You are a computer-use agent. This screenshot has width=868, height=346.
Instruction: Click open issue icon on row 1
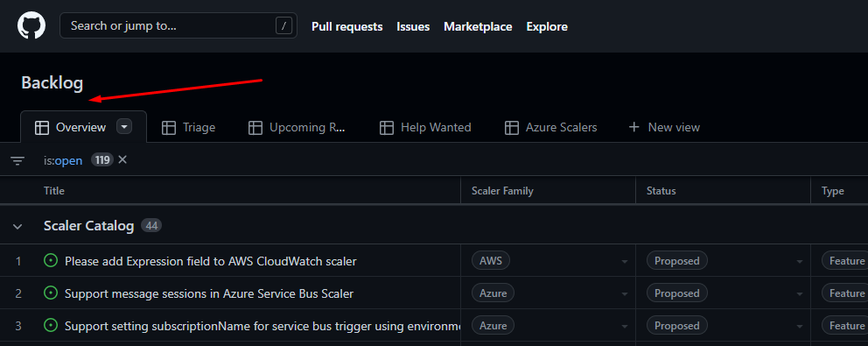(51, 260)
